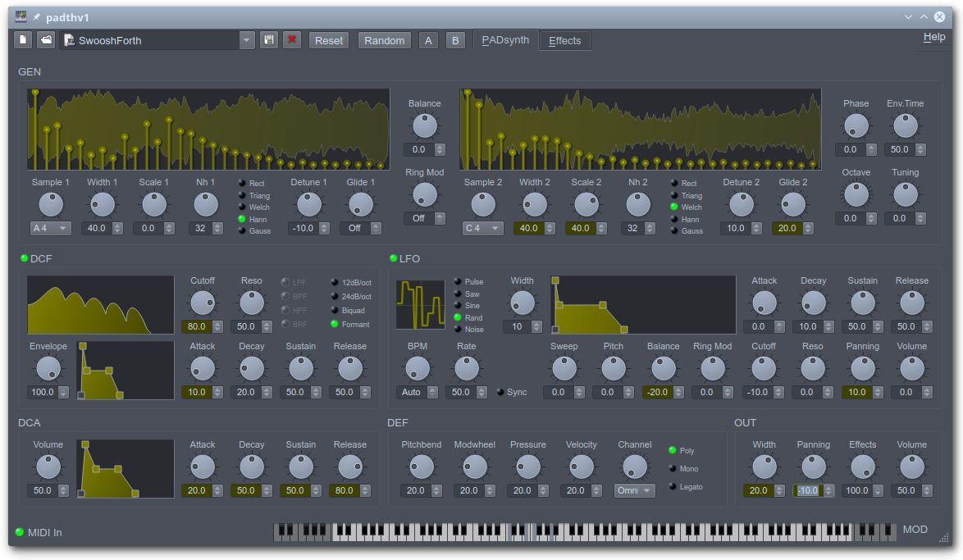Screen dimensions: 963x560
Task: Click the GEN Balance knob
Action: (x=424, y=126)
